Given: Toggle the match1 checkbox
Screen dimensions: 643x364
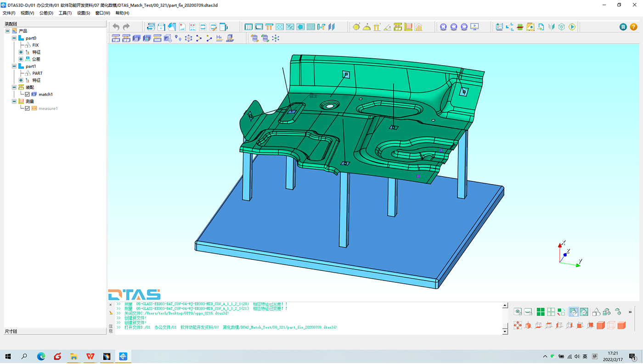Looking at the screenshot, I should coord(28,95).
